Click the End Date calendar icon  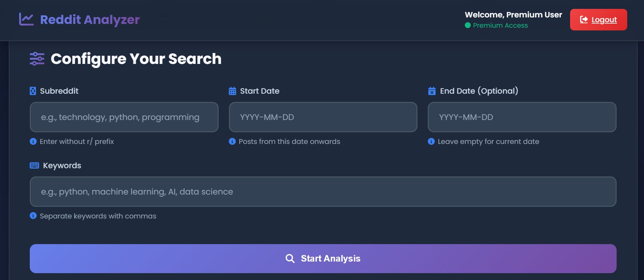pos(432,91)
